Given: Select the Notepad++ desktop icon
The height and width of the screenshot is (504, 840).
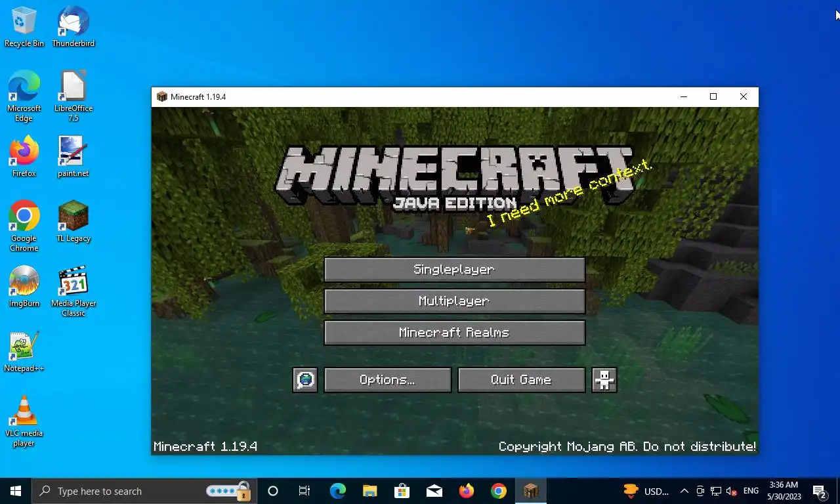Looking at the screenshot, I should point(24,352).
